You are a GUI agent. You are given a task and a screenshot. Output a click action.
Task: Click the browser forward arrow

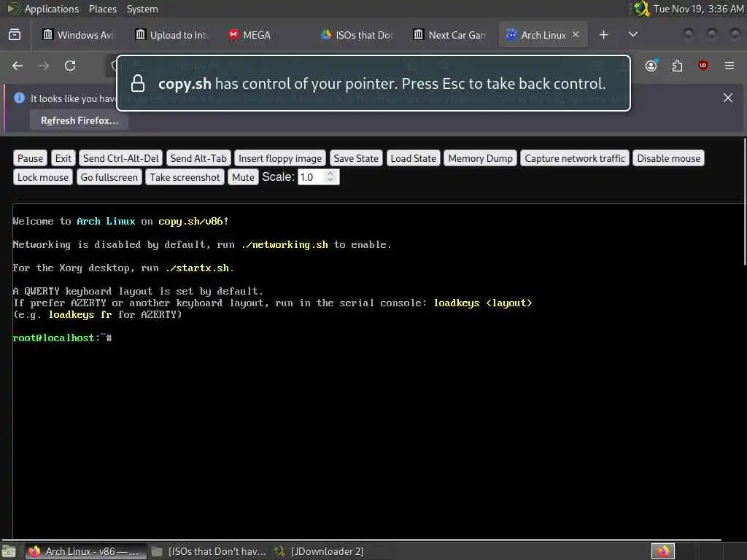point(44,66)
